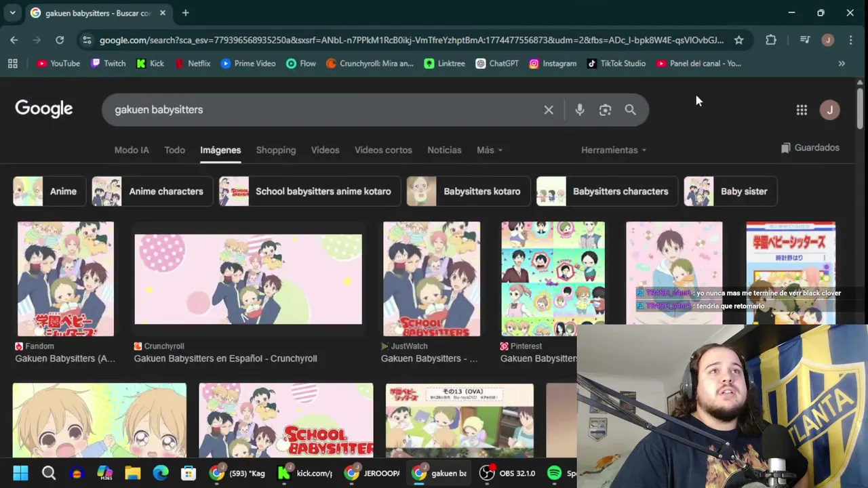Filter by Babysitters kotaro chip
The height and width of the screenshot is (488, 868).
click(x=469, y=191)
